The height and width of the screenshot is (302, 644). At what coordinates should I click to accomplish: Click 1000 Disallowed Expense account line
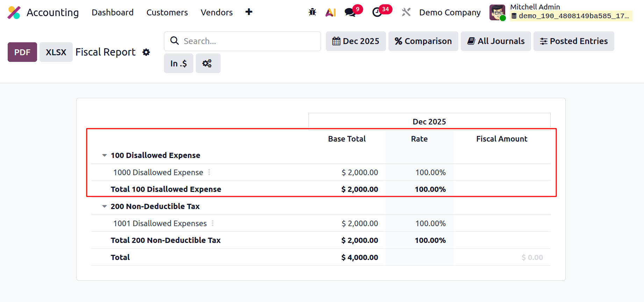[158, 172]
